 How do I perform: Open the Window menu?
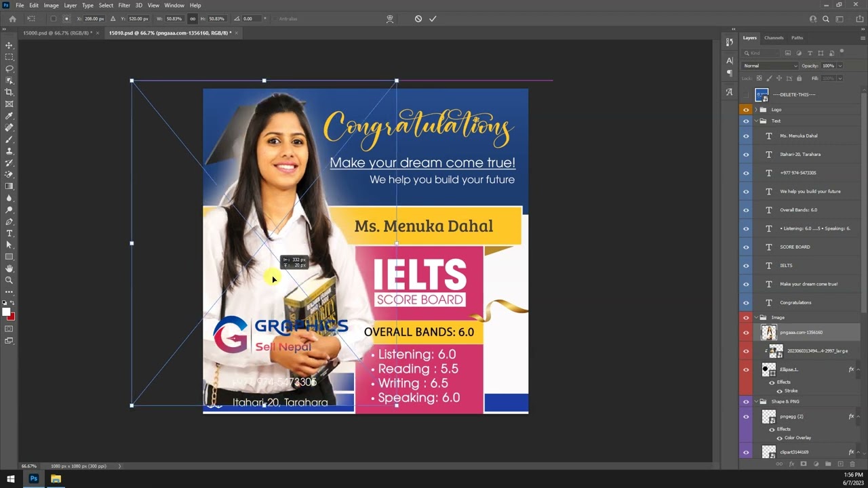point(174,5)
